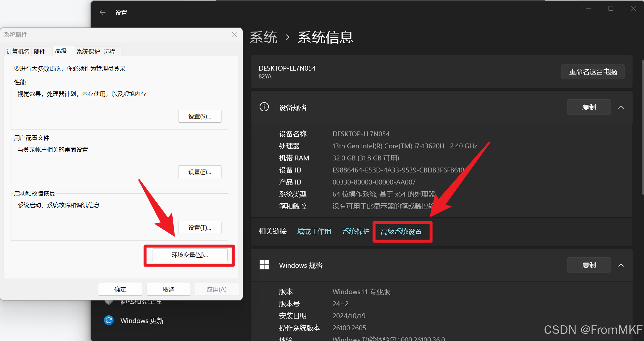The width and height of the screenshot is (644, 341).
Task: Click the 64 位操作系统 system type value
Action: tap(384, 194)
